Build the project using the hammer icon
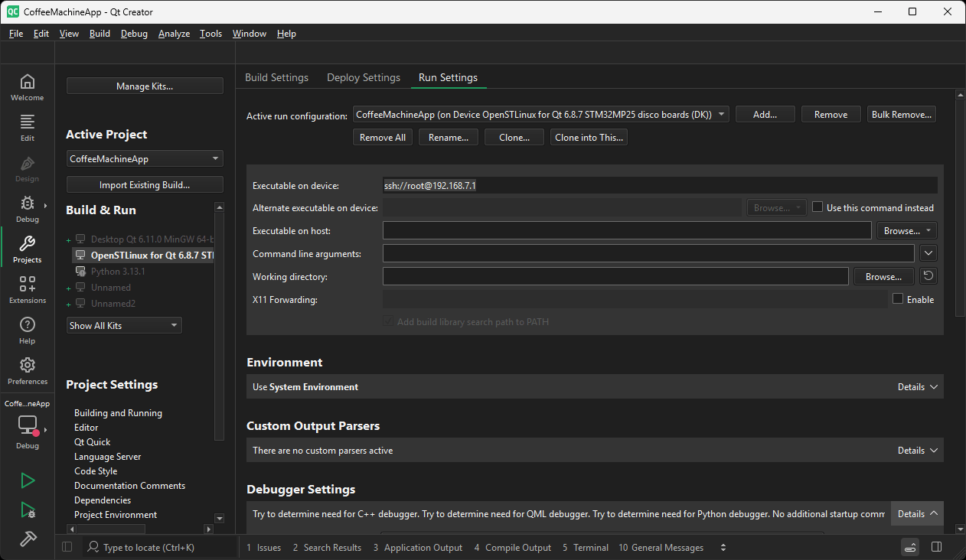This screenshot has height=560, width=966. click(x=28, y=539)
